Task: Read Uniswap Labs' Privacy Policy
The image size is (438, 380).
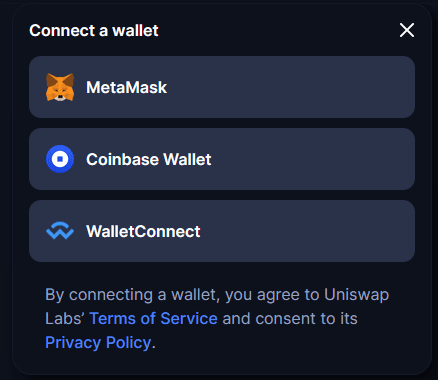Action: [x=98, y=342]
